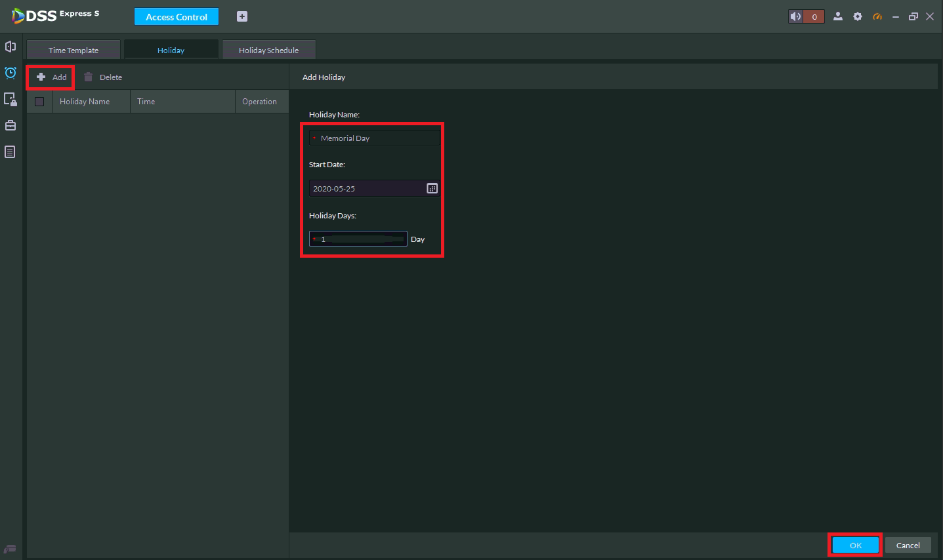Select the Holiday tab
Image resolution: width=943 pixels, height=560 pixels.
click(171, 50)
